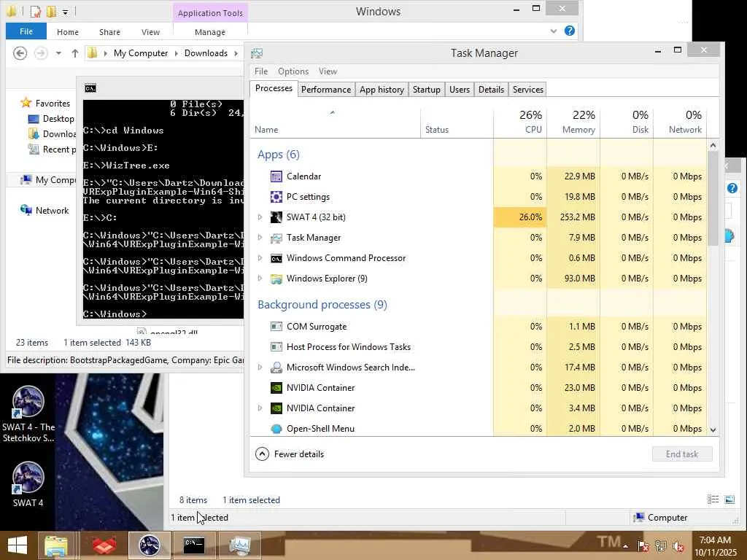The height and width of the screenshot is (560, 747).
Task: Sort processes by CPU column
Action: [520, 122]
